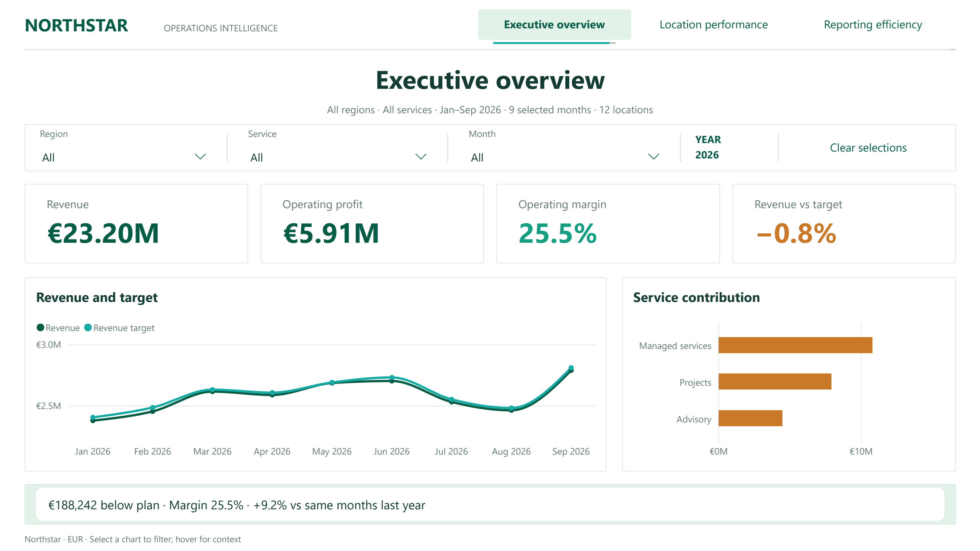Click the Jan 2026 revenue data point
The image size is (980, 551).
(93, 421)
